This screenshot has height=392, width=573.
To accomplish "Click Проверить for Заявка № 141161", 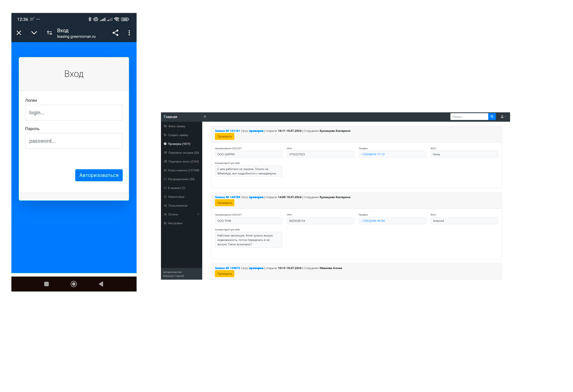I will click(224, 137).
